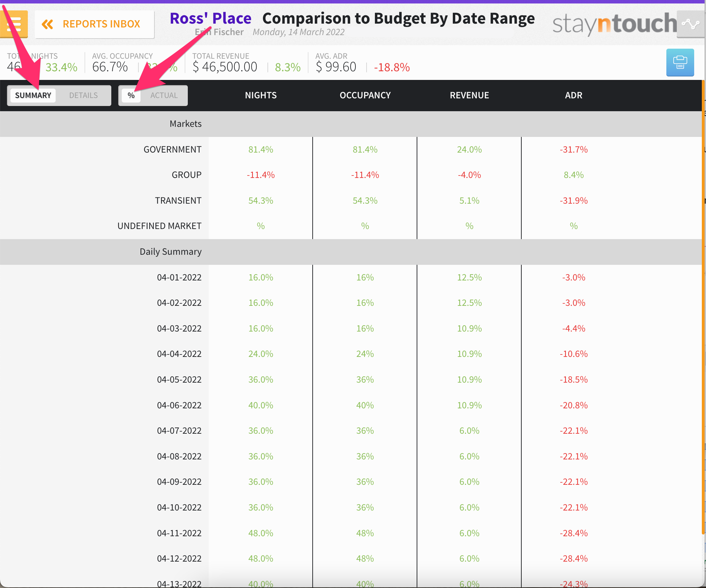
Task: Switch to the Details view
Action: 83,96
